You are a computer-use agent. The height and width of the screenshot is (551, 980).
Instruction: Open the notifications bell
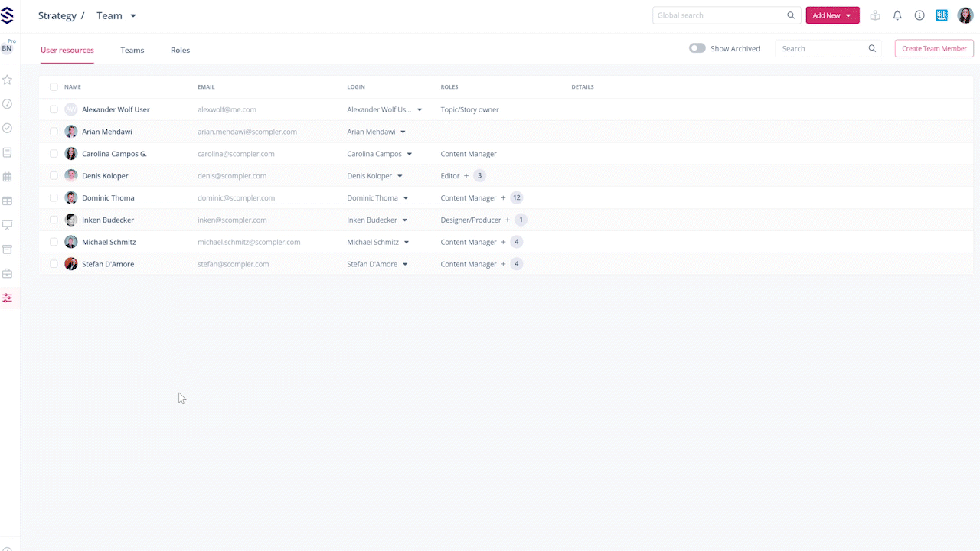click(897, 15)
